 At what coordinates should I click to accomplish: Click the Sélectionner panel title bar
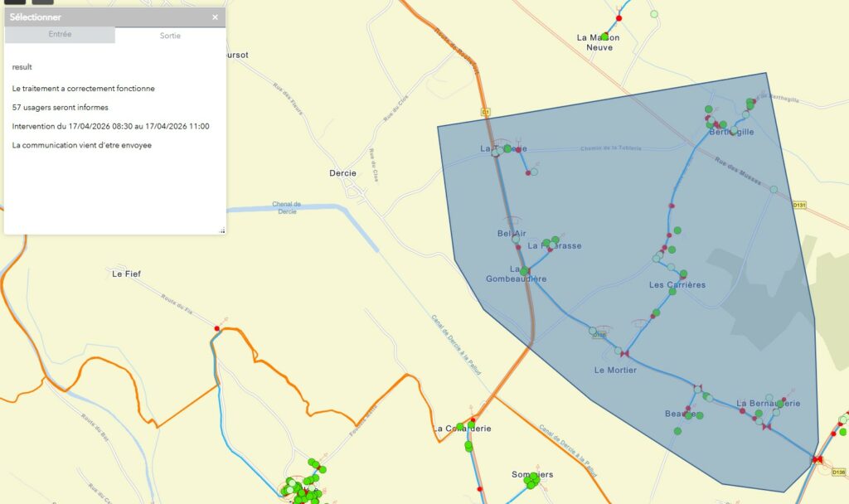coord(99,17)
